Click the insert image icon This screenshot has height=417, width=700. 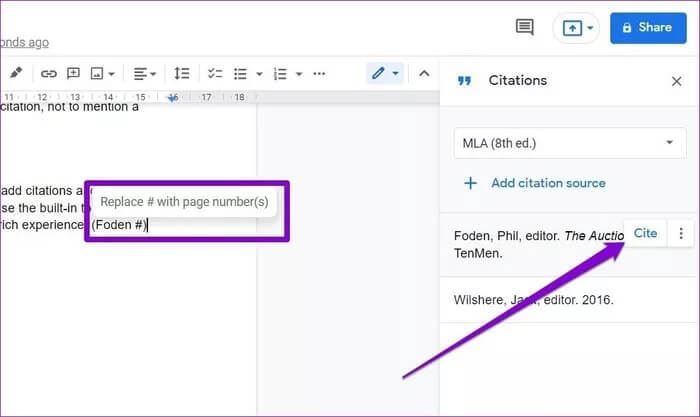coord(98,73)
